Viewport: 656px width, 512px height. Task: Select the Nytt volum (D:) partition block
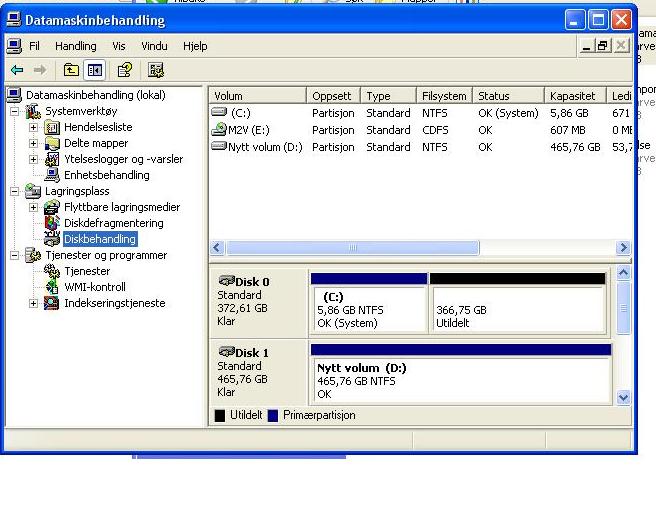tap(461, 374)
